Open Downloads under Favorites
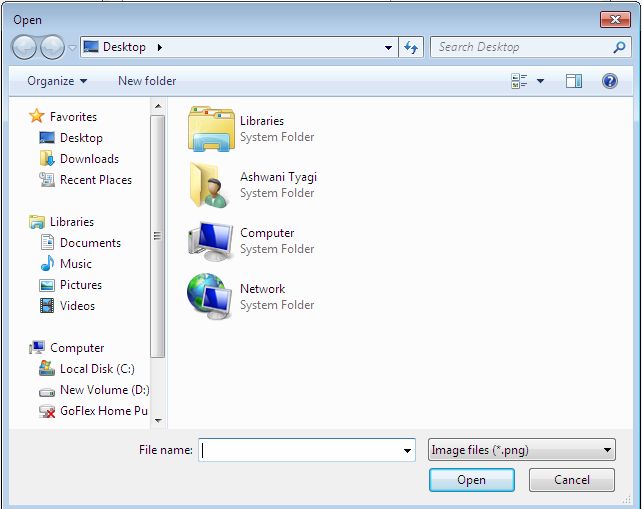This screenshot has width=642, height=509. 89,159
